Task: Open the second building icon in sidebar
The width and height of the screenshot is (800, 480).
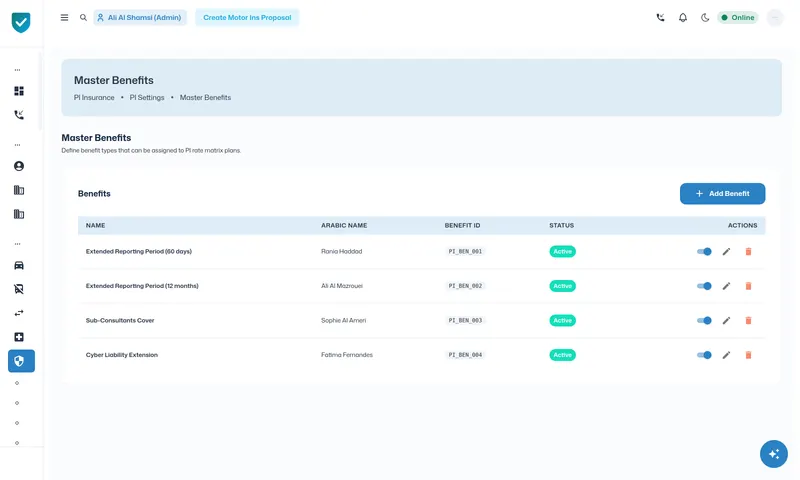Action: point(19,214)
